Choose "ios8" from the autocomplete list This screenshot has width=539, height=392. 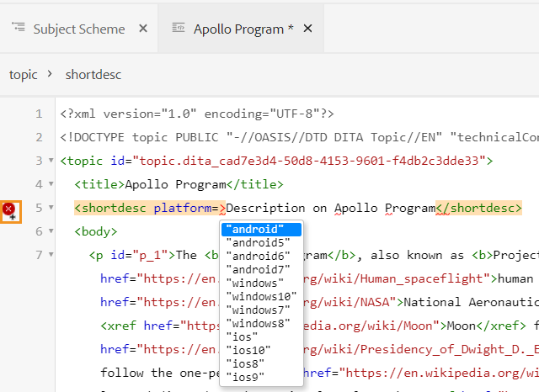coord(261,363)
